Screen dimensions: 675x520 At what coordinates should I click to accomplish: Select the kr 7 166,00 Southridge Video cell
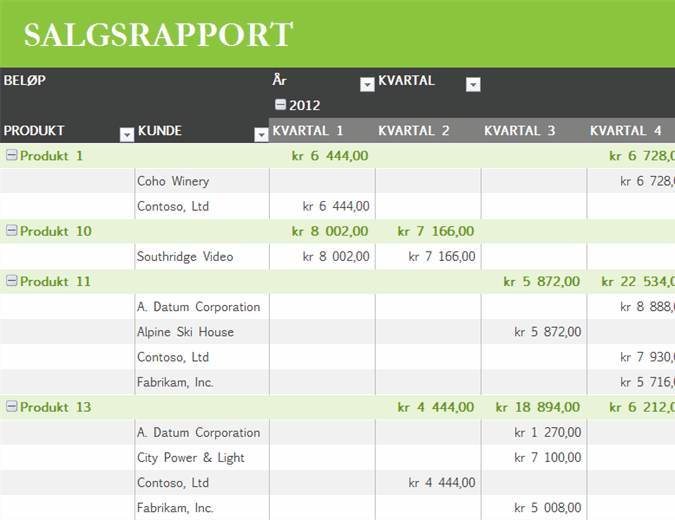coord(441,257)
